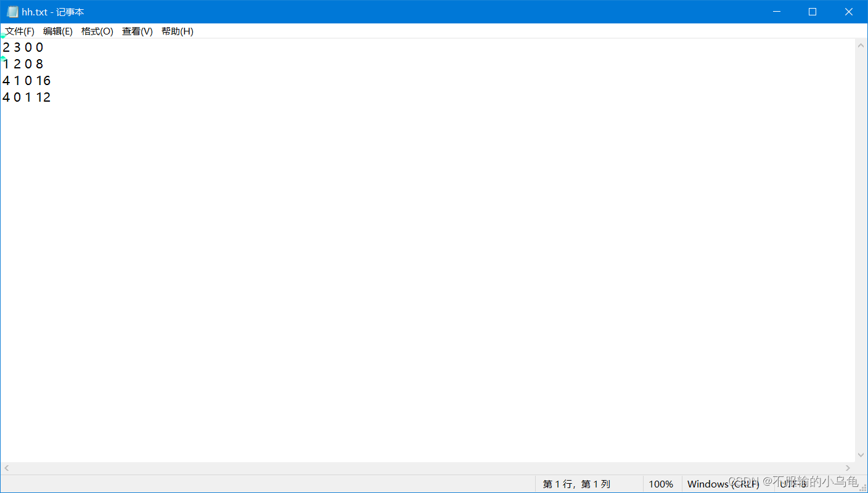Maximize the hh.txt Notepad window
Image resolution: width=868 pixels, height=493 pixels.
(x=813, y=12)
